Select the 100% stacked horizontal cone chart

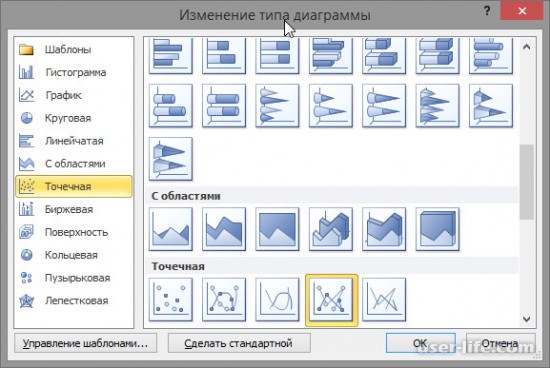click(384, 106)
